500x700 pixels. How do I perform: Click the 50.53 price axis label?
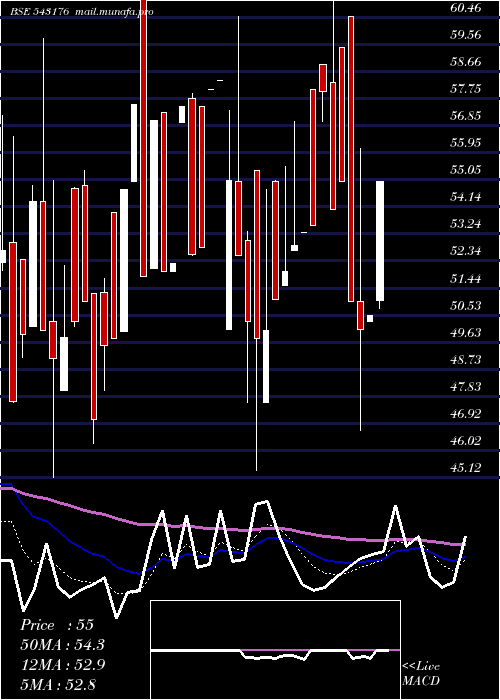click(466, 305)
